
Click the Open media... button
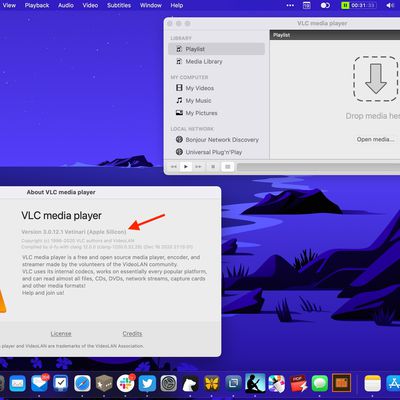pos(375,139)
